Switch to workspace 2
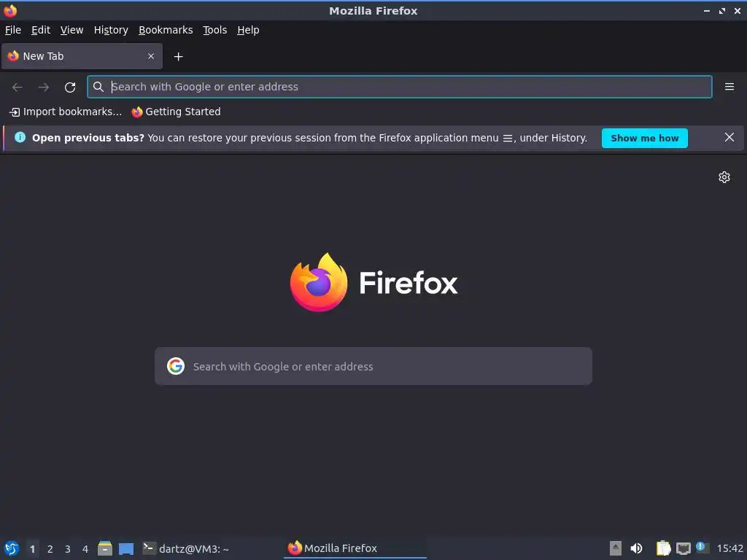 (x=50, y=549)
